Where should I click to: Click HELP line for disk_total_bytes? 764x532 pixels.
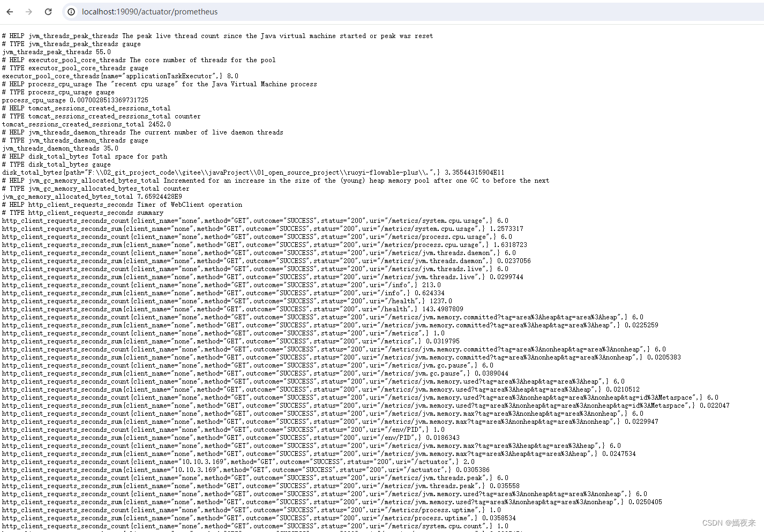(85, 156)
